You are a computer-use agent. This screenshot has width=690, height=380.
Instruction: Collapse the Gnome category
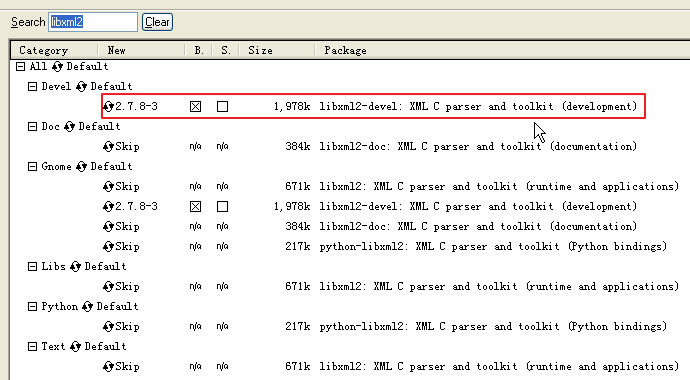click(32, 166)
